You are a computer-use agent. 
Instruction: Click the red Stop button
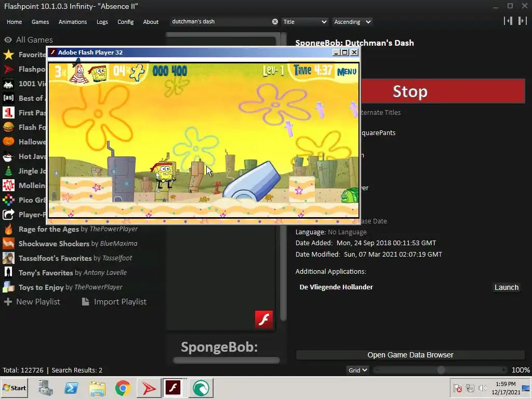tap(443, 91)
